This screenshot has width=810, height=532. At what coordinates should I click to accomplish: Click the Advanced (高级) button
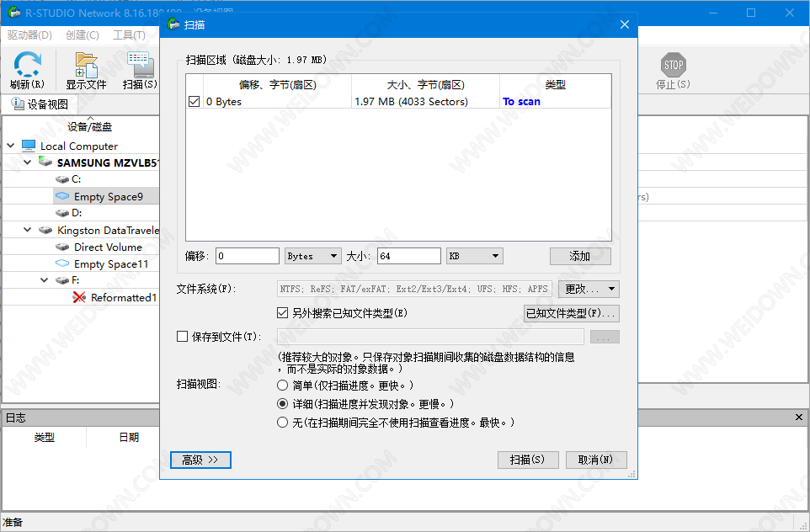click(200, 460)
